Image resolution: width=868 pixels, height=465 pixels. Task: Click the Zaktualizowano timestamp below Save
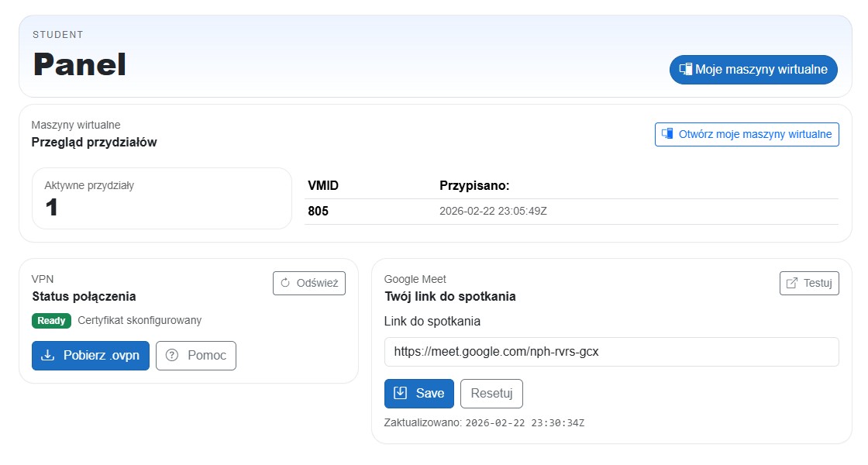point(524,423)
